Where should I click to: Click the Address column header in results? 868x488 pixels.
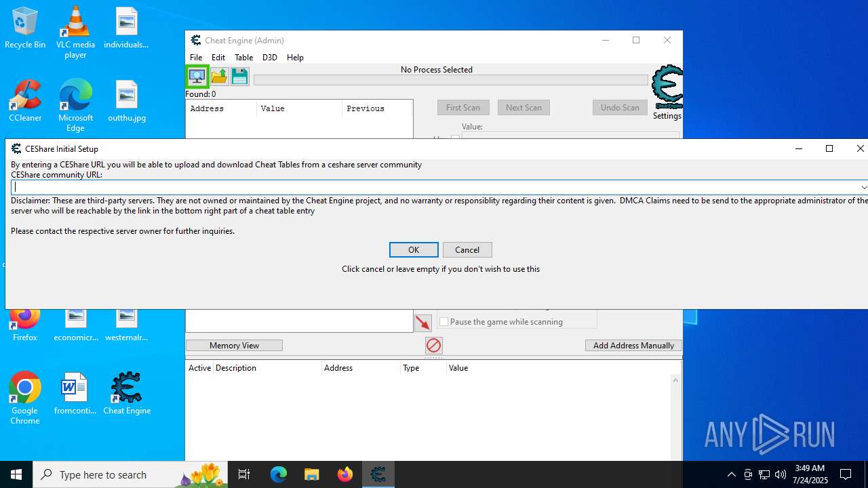(x=221, y=108)
